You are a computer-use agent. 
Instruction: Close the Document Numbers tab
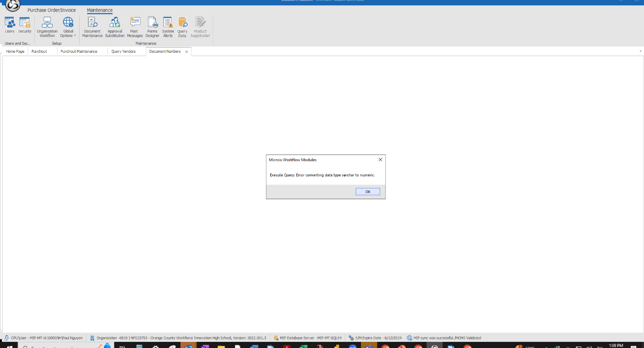point(187,51)
